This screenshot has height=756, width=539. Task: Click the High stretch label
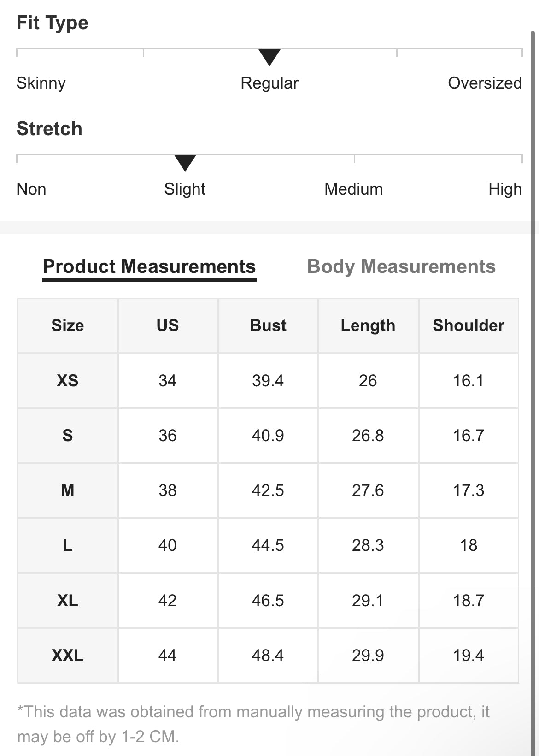pos(505,189)
